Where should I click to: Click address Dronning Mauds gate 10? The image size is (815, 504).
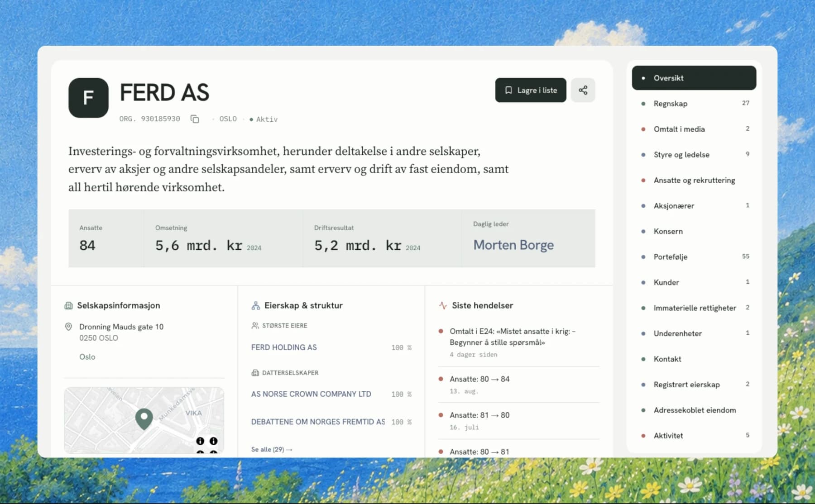pos(121,327)
